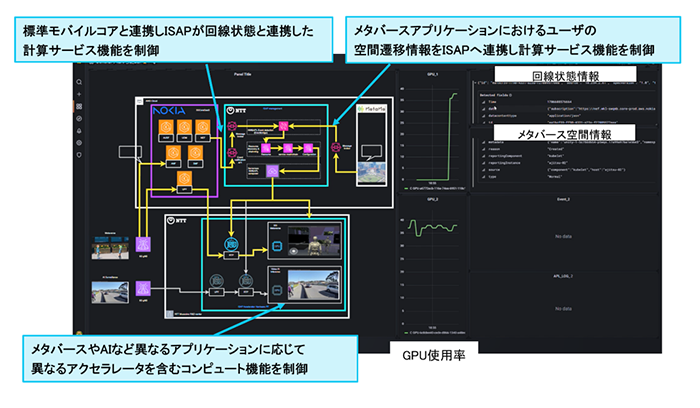The width and height of the screenshot is (700, 408).
Task: Open the Panel Title header menu
Action: (x=242, y=74)
